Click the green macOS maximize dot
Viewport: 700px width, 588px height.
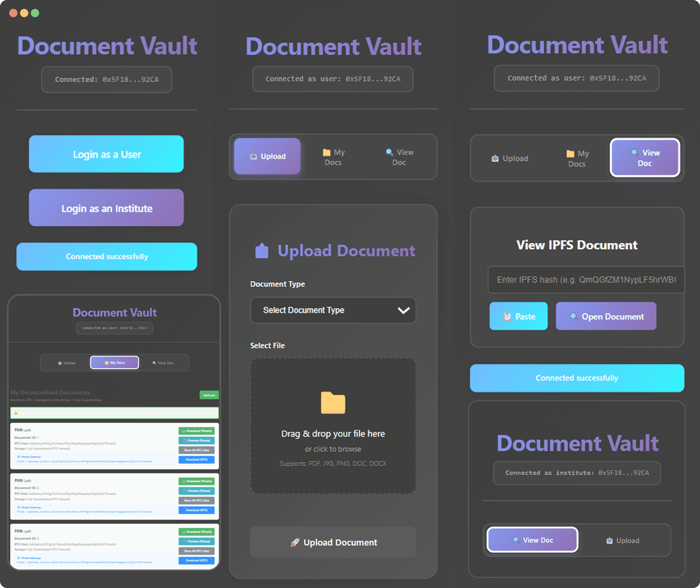[x=35, y=13]
